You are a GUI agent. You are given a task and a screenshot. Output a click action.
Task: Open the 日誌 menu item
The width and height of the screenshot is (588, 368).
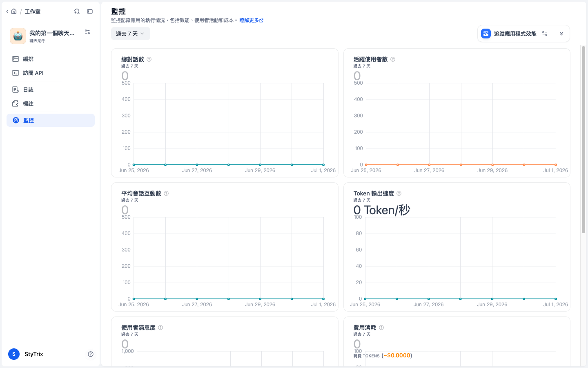[51, 90]
